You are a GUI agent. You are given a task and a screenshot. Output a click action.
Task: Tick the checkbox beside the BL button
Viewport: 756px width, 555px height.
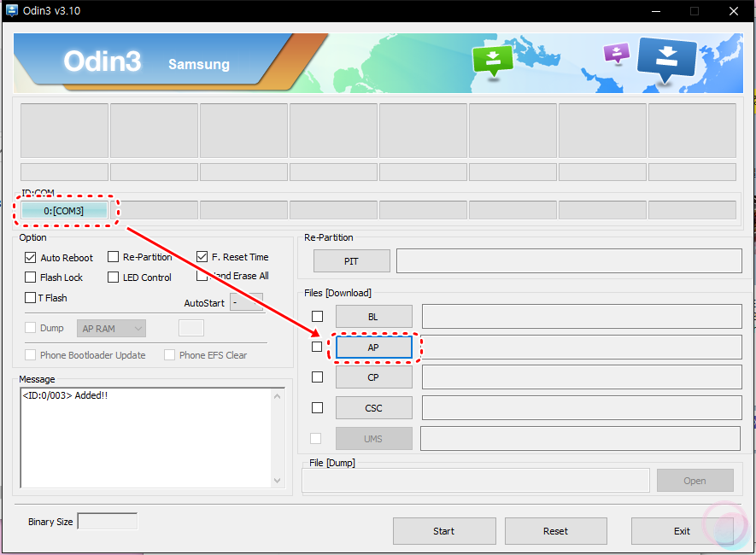coord(317,317)
